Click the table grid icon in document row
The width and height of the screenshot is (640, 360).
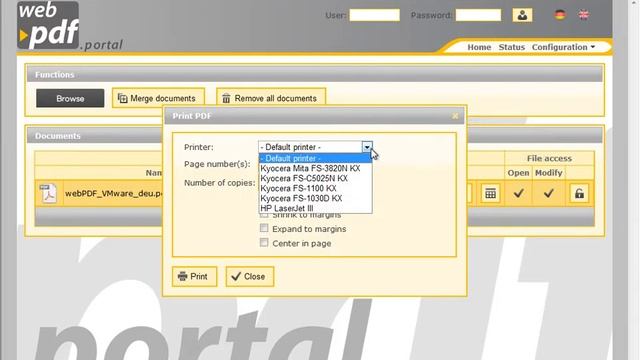490,193
